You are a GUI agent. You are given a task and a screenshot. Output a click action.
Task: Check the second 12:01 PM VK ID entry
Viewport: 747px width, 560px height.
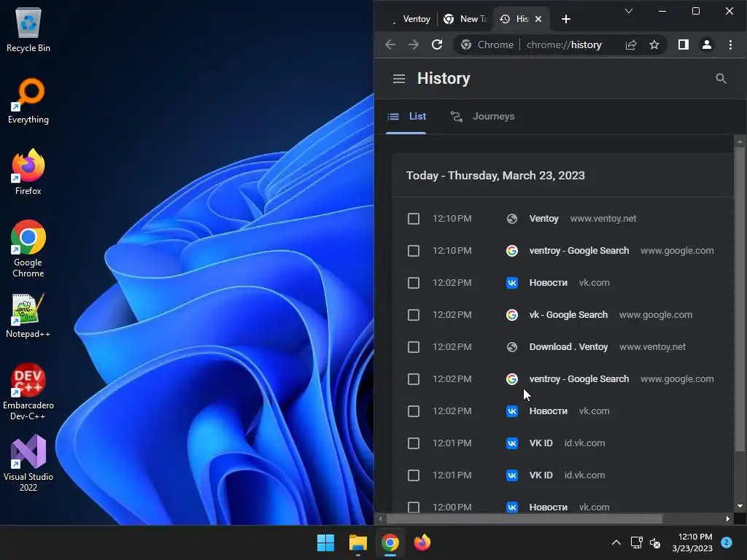coord(414,475)
